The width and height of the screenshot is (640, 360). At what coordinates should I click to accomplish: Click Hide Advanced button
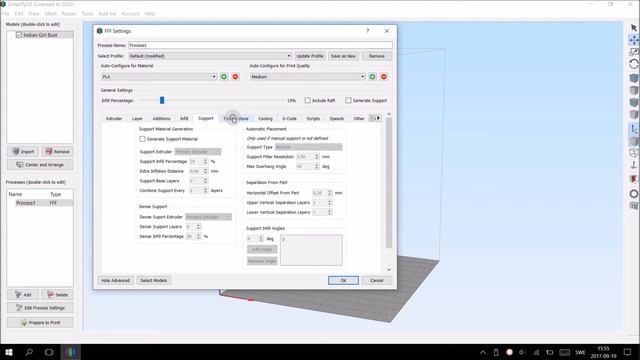[x=116, y=281]
